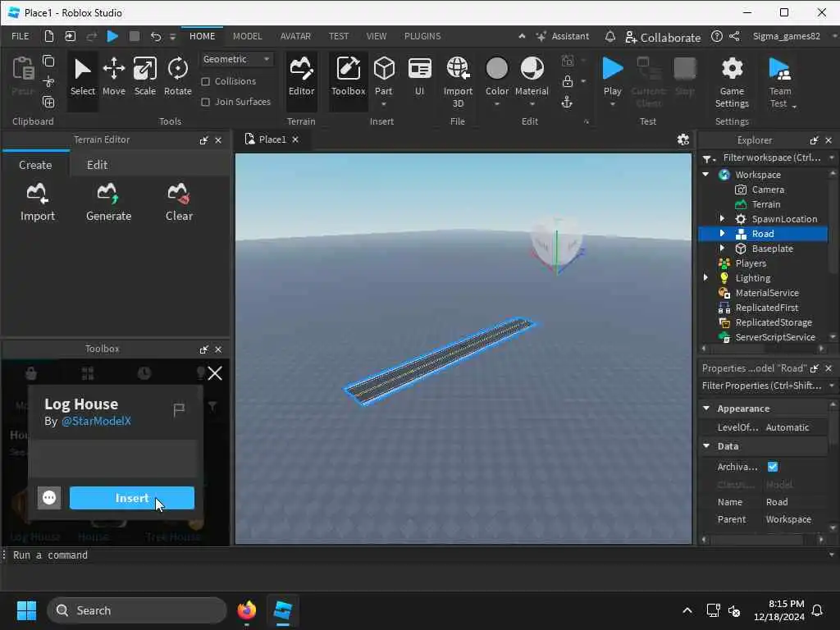Click the Collaborate button
840x630 pixels.
663,37
